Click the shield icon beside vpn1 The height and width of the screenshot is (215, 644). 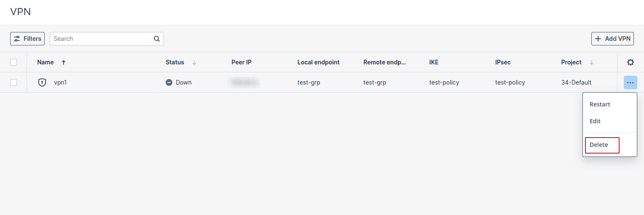[x=42, y=82]
